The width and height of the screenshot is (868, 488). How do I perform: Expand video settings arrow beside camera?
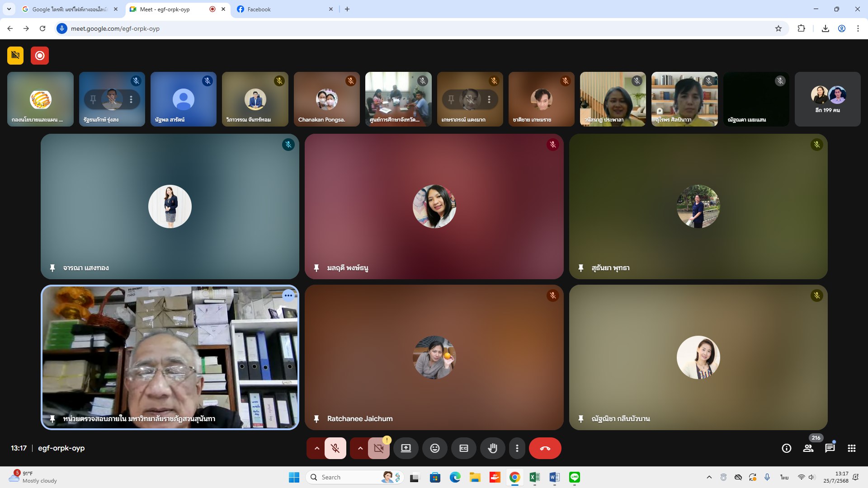point(360,448)
